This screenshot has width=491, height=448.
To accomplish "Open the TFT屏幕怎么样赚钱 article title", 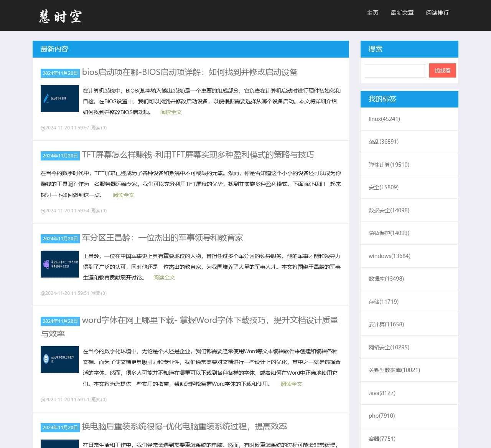I will click(198, 155).
